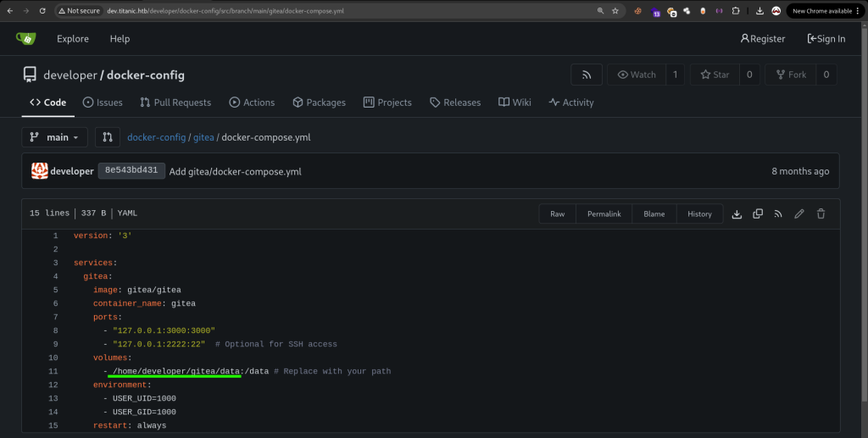Screen dimensions: 868x438
Task: Fork the repository
Action: tap(791, 75)
